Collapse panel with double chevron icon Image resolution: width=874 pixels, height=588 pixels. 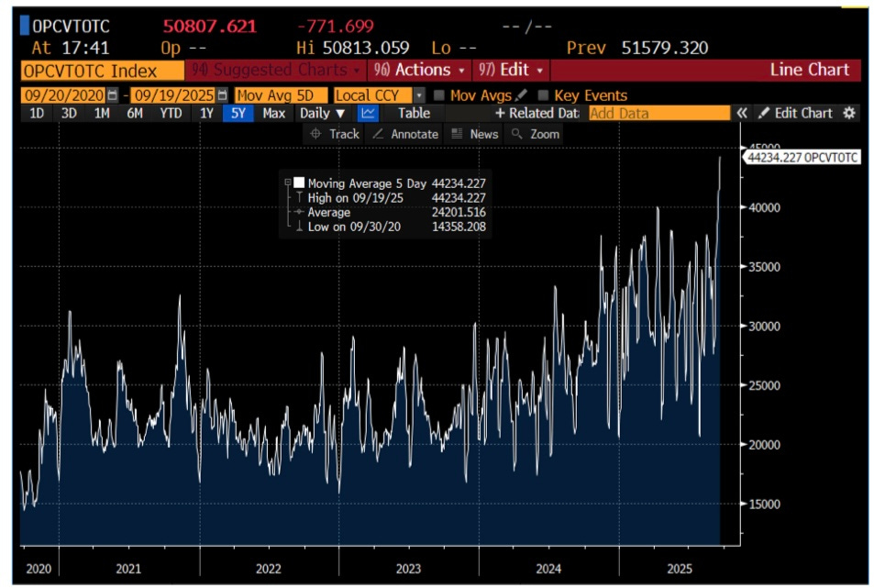click(x=741, y=113)
